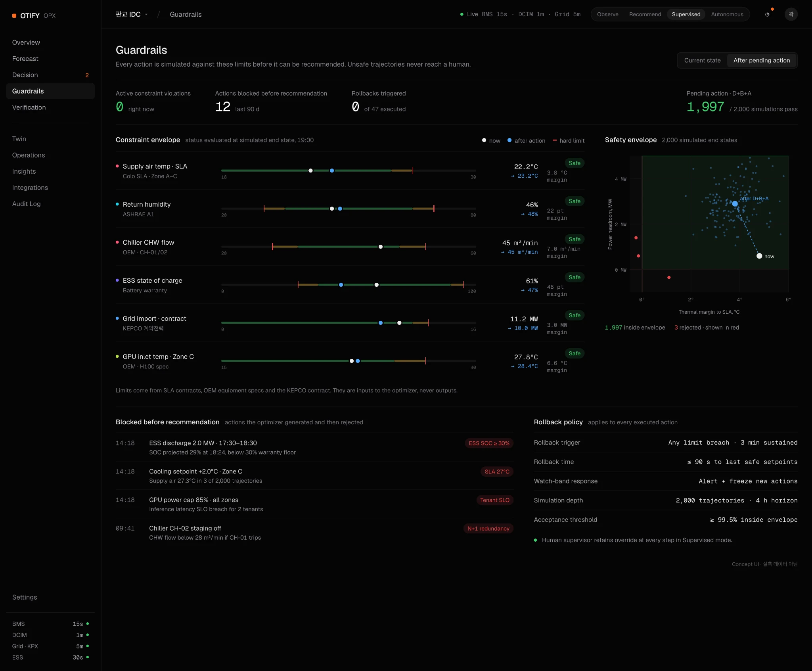Viewport: 812px width, 671px height.
Task: Click the N+1 redundancy tag
Action: click(488, 529)
